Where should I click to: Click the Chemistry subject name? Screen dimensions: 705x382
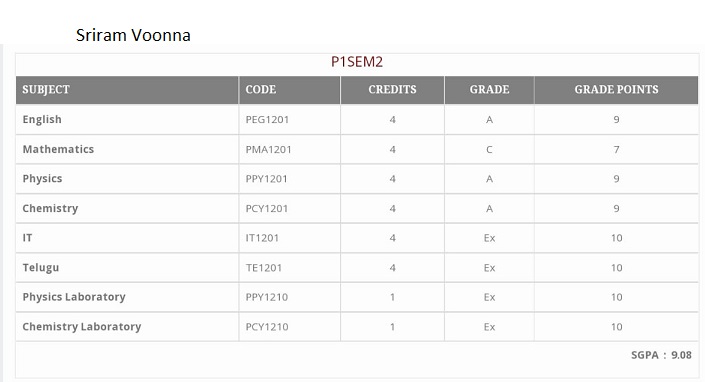(50, 209)
